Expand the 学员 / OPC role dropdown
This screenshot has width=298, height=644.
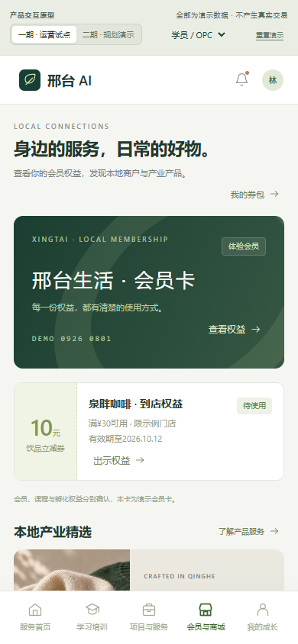point(198,35)
